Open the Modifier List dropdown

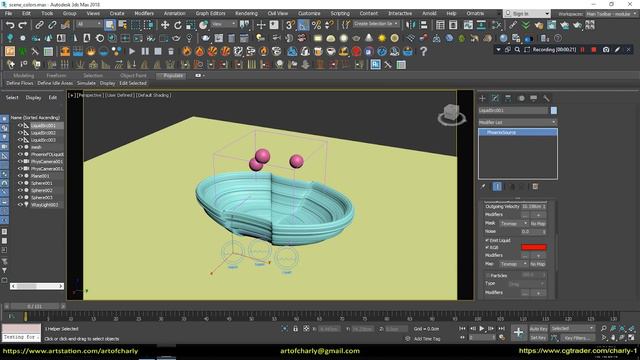[x=518, y=122]
